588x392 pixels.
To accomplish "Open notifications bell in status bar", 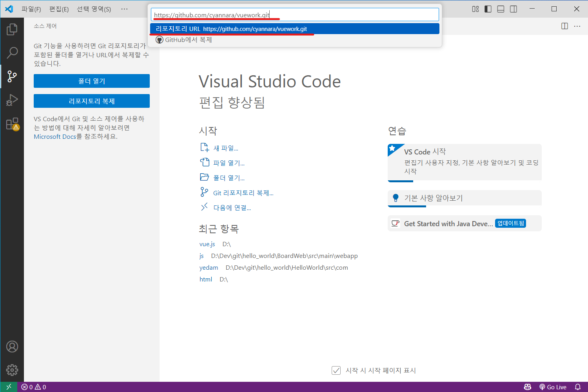I will 577,387.
